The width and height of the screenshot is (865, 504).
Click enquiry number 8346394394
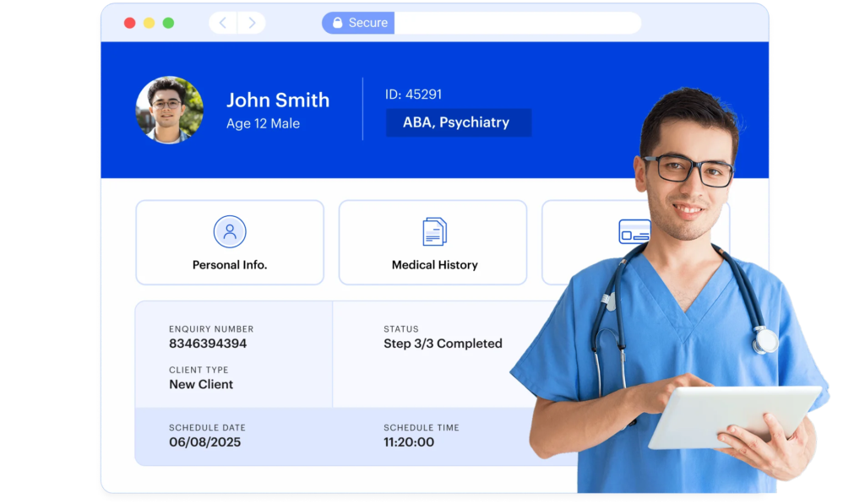[x=208, y=344]
